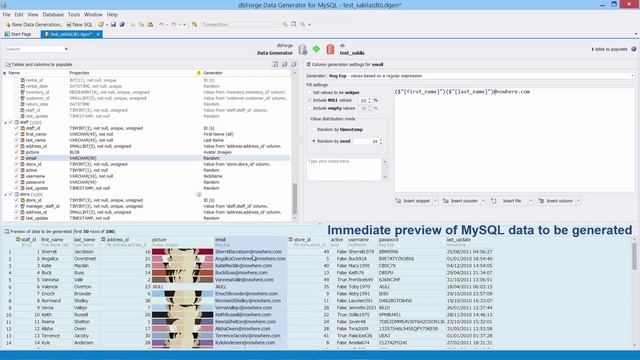
Task: Clear the search box with the X icon
Action: (x=66, y=49)
